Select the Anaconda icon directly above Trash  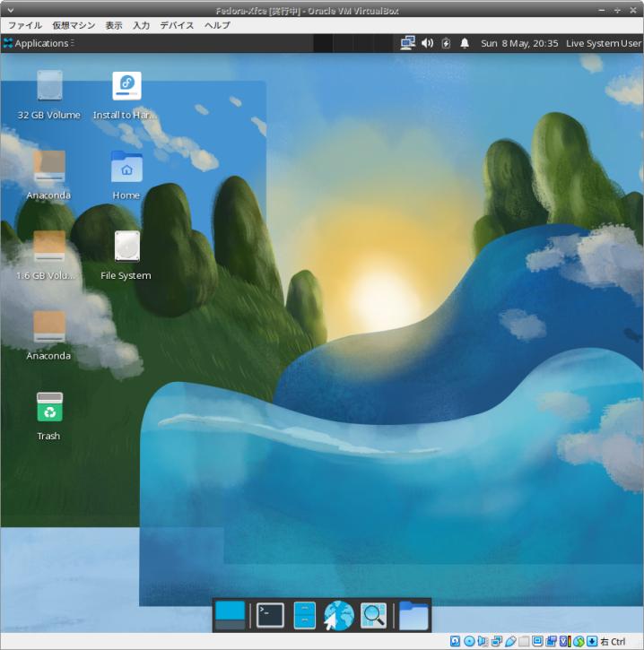tap(49, 326)
